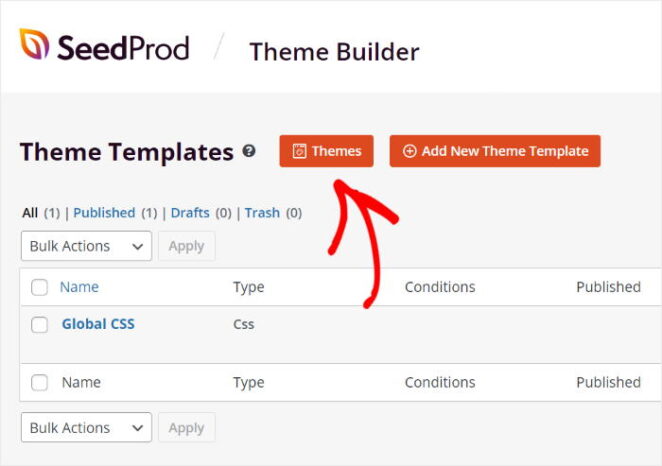This screenshot has width=662, height=466.
Task: Click the SeedProd leaf logo icon
Action: tap(35, 45)
